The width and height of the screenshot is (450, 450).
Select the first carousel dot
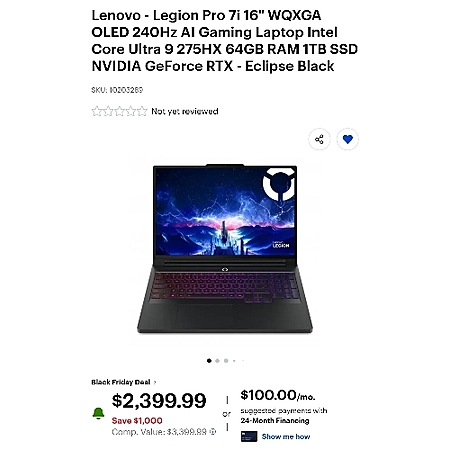point(209,361)
